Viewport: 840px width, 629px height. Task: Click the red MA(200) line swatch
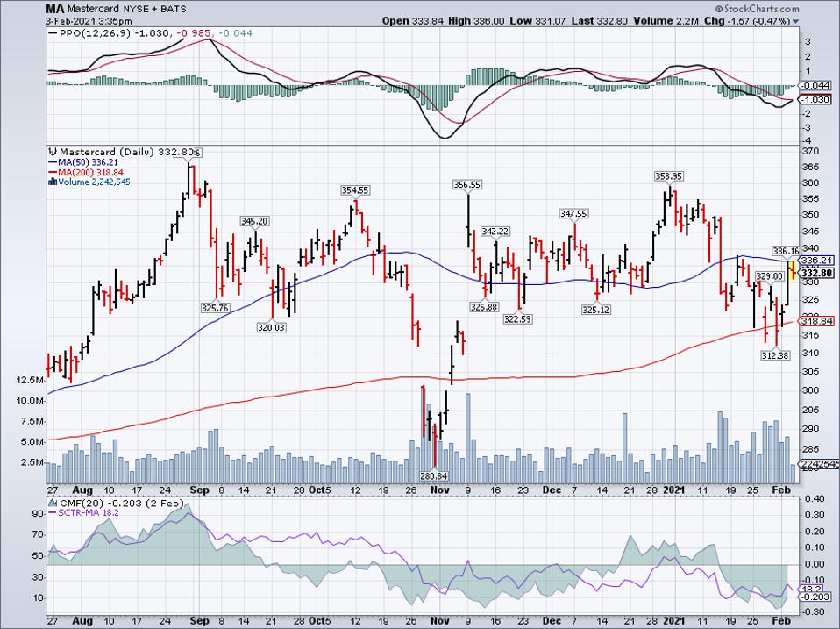53,173
